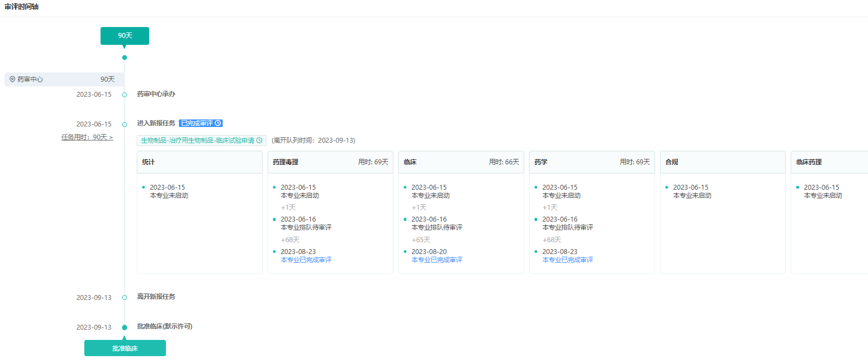Select the 临床药理 card header
This screenshot has width=868, height=361.
pyautogui.click(x=829, y=162)
